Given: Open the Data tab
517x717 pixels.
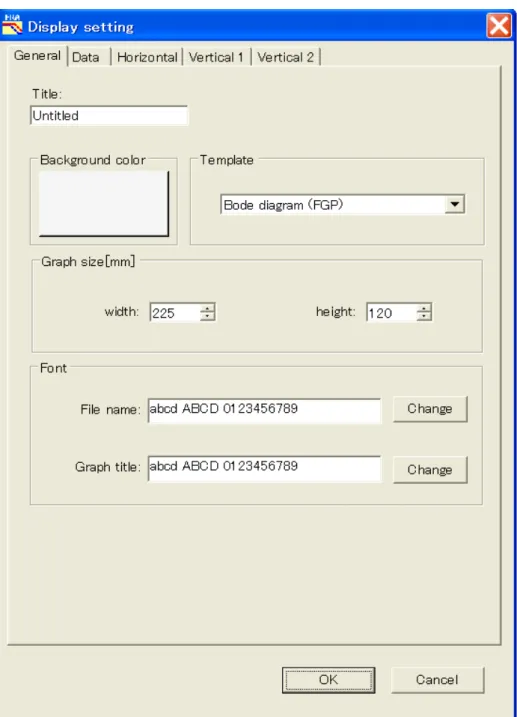Looking at the screenshot, I should [89, 57].
